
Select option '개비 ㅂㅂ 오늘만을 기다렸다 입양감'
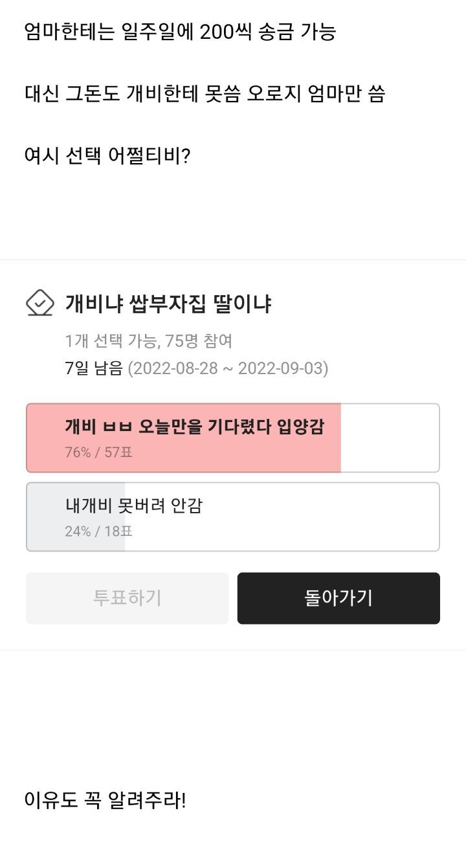(194, 427)
